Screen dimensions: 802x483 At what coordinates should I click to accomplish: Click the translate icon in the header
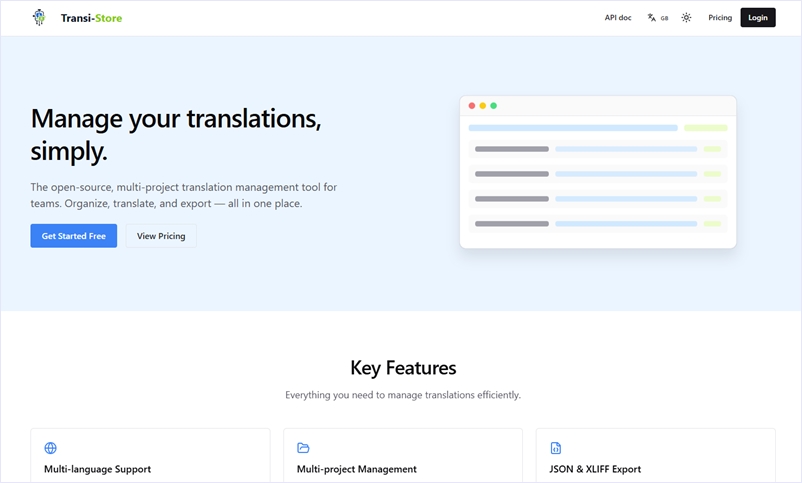coord(652,18)
